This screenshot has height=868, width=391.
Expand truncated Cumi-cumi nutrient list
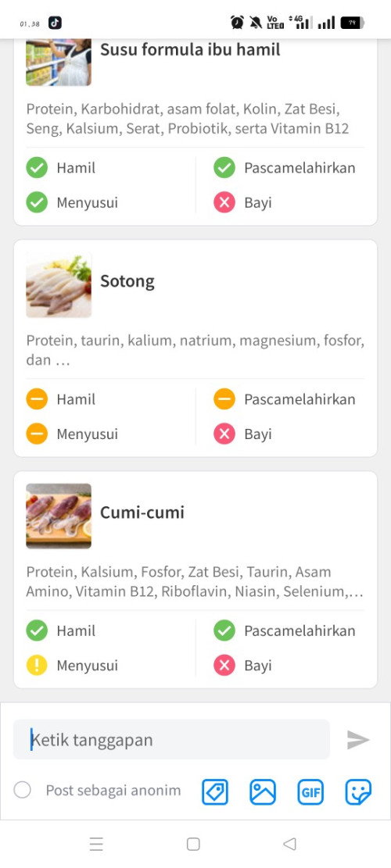195,581
